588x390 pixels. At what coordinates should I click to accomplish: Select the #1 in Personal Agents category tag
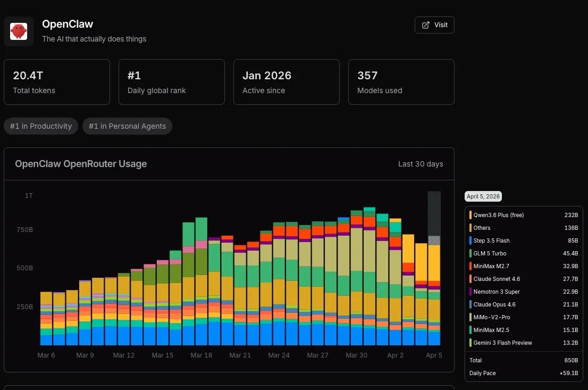pos(127,126)
